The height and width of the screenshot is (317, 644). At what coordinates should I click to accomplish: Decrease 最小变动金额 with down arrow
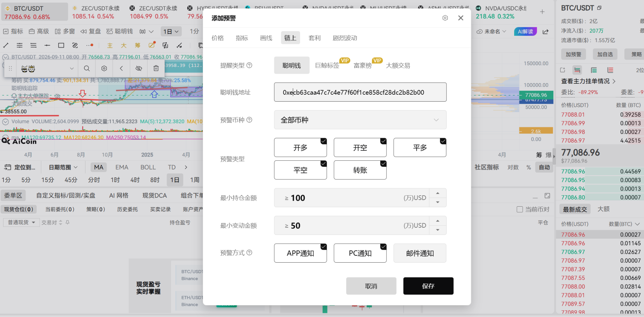438,230
